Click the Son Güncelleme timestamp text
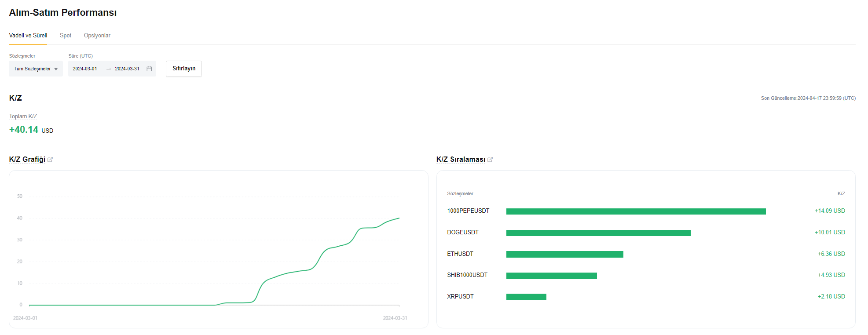Image resolution: width=868 pixels, height=335 pixels. pyautogui.click(x=808, y=98)
